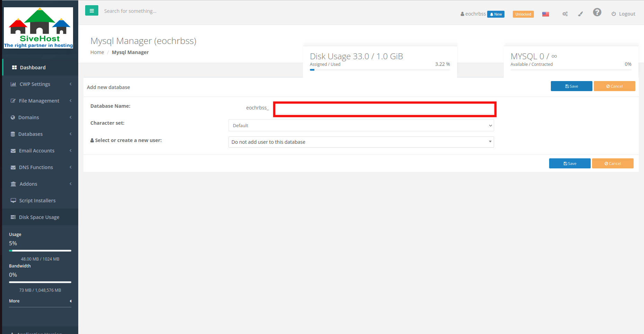Click the bottom Save button
This screenshot has height=334, width=644.
[x=570, y=164]
